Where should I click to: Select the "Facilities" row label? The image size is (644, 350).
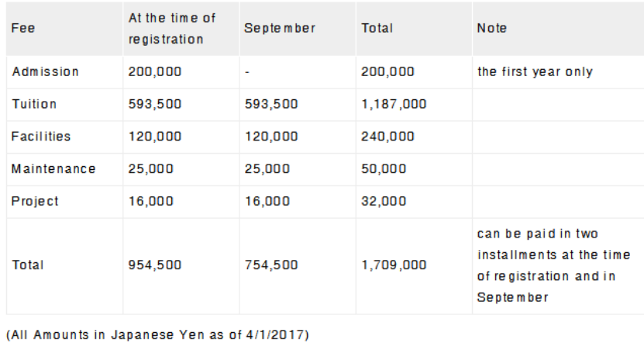[x=41, y=137]
